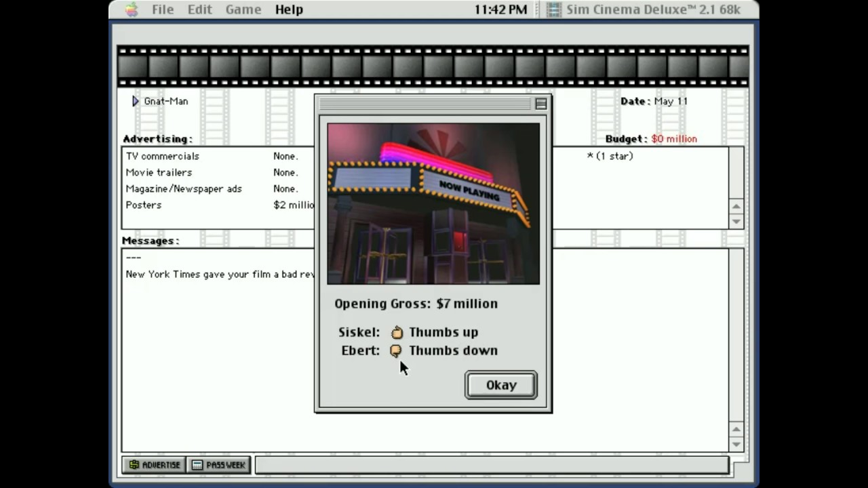Open the Apple menu
The image size is (868, 488).
pyautogui.click(x=132, y=9)
